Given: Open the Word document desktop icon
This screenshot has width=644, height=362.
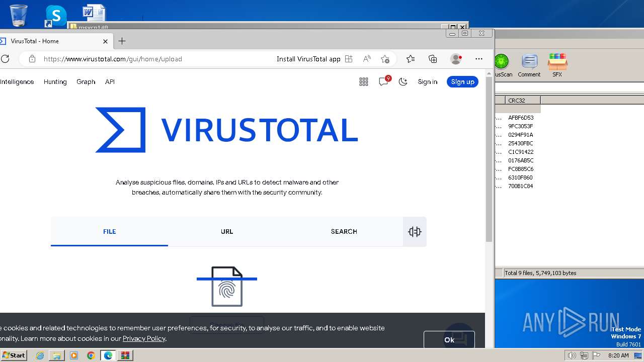Looking at the screenshot, I should pos(94,14).
